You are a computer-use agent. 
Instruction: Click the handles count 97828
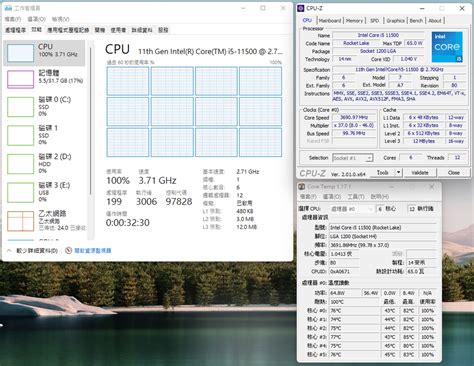click(x=179, y=202)
